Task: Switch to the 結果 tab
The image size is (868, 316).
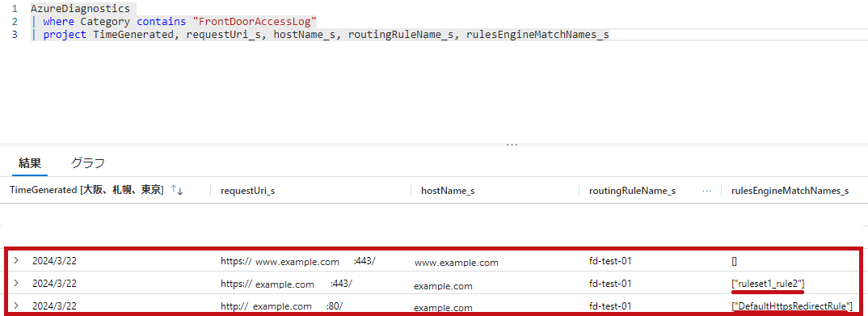Action: [x=30, y=163]
